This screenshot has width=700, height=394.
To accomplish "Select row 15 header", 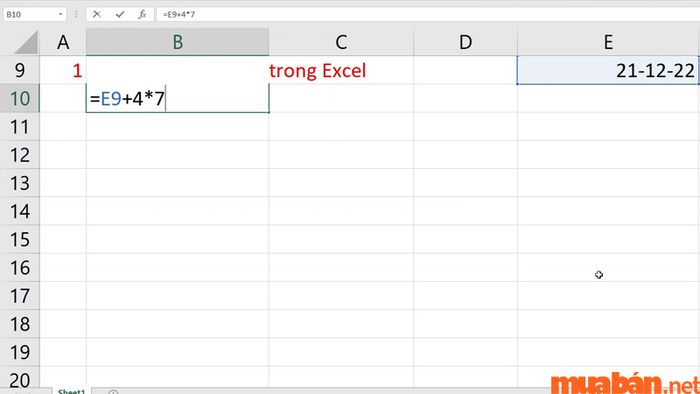I will [x=20, y=239].
